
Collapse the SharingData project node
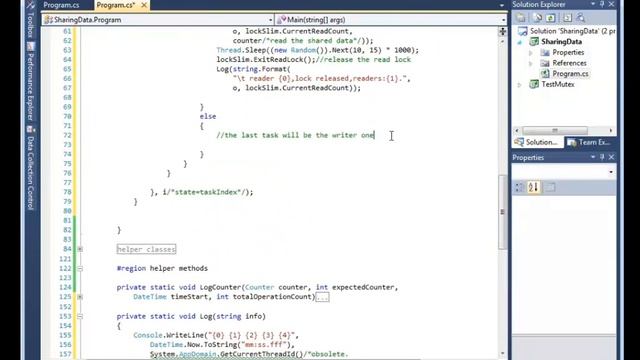(520, 42)
